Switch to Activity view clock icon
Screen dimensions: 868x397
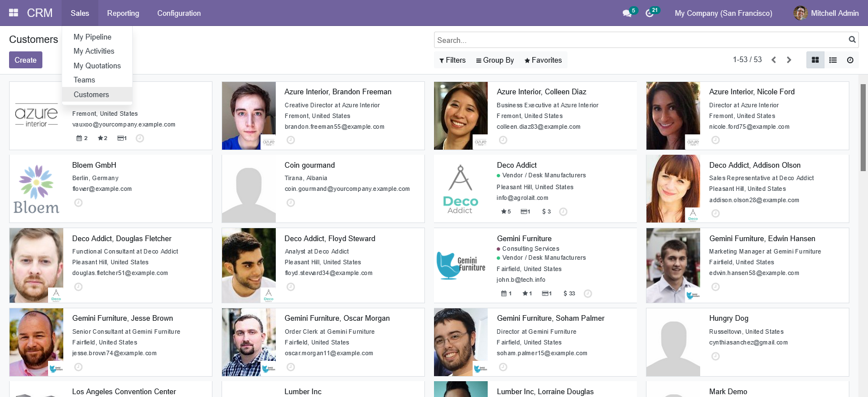coord(850,60)
